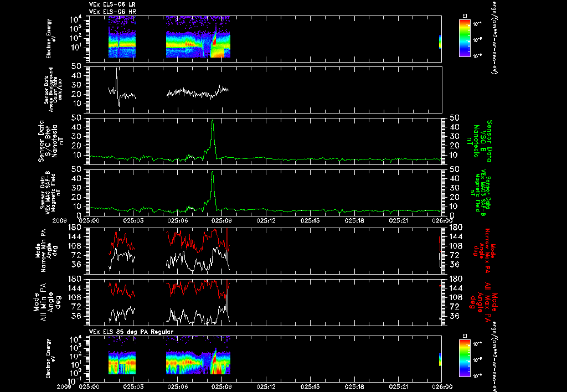Click the bottom spectrogram's EI color bar
The width and height of the screenshot is (567, 392).
point(465,358)
